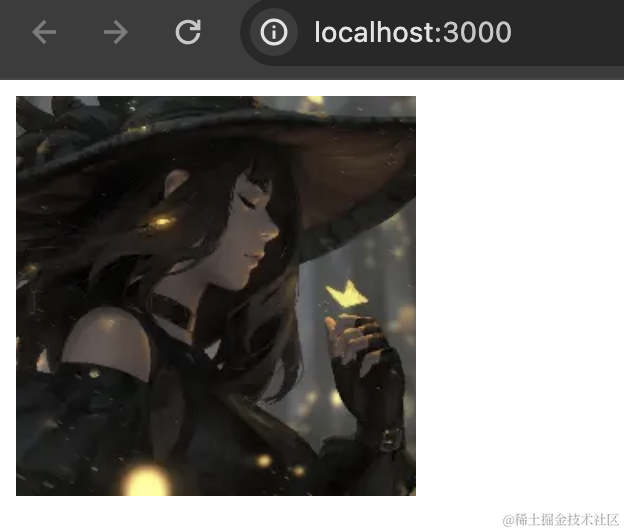Screen dimensions: 624x532
Task: Click the black choker on the neck
Action: pyautogui.click(x=172, y=312)
